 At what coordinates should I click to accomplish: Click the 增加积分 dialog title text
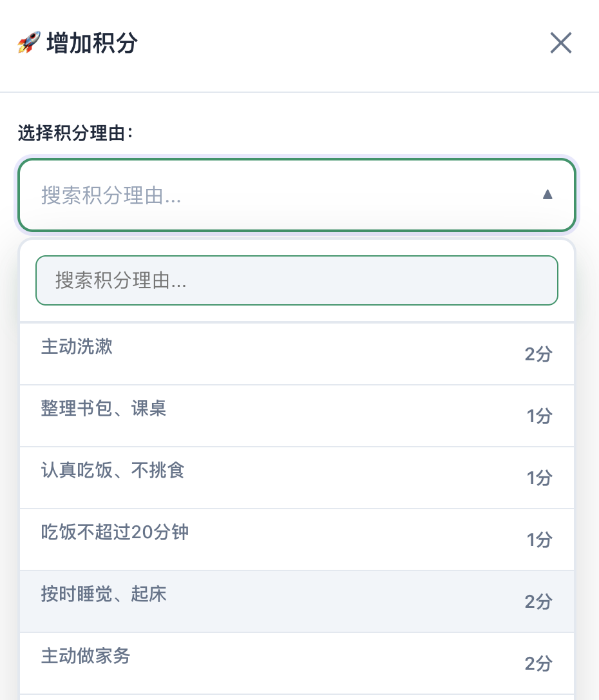(x=92, y=44)
